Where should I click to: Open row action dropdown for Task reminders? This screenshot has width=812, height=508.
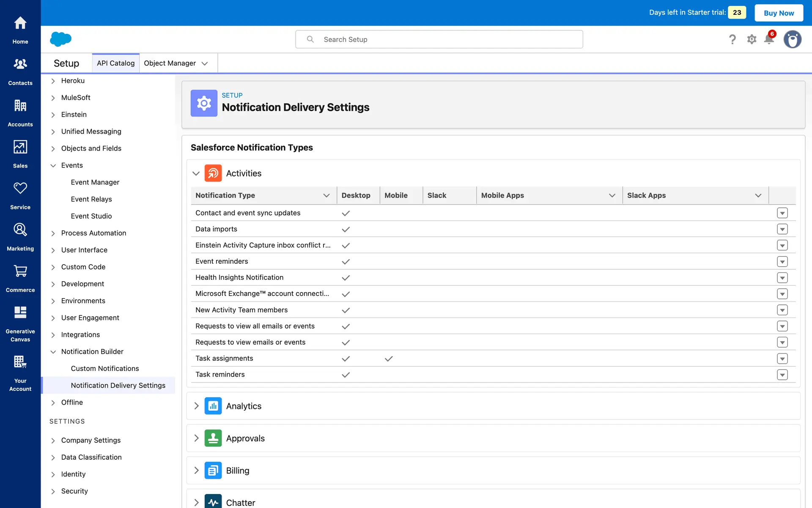(x=782, y=375)
